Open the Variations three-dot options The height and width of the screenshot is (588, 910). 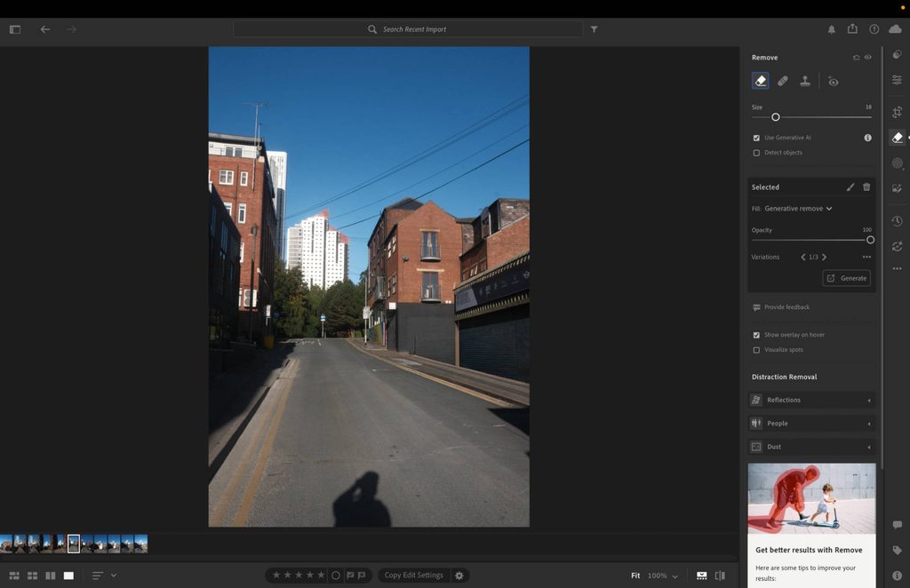click(x=866, y=257)
